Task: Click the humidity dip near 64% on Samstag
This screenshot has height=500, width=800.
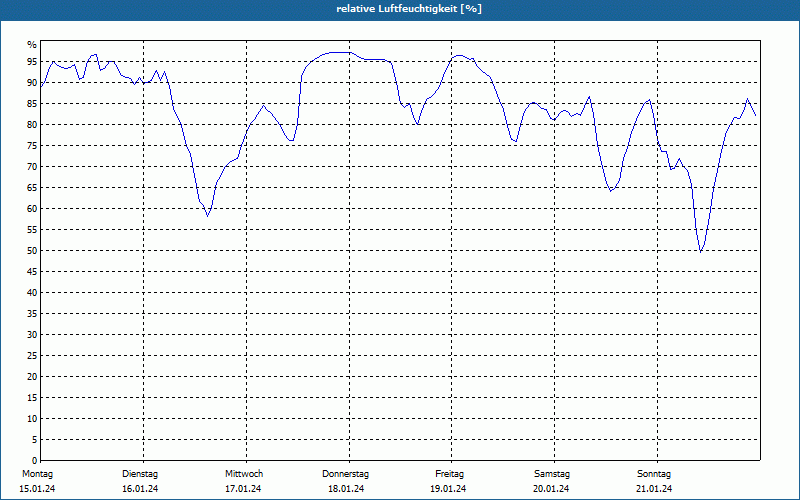Action: [611, 191]
